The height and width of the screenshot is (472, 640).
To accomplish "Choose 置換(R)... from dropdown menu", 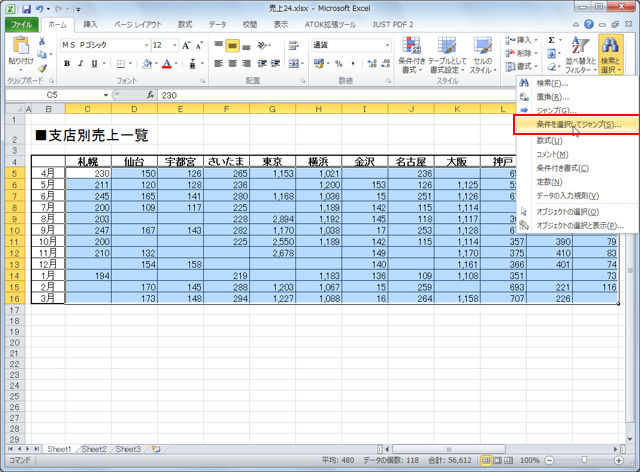I will (x=577, y=97).
